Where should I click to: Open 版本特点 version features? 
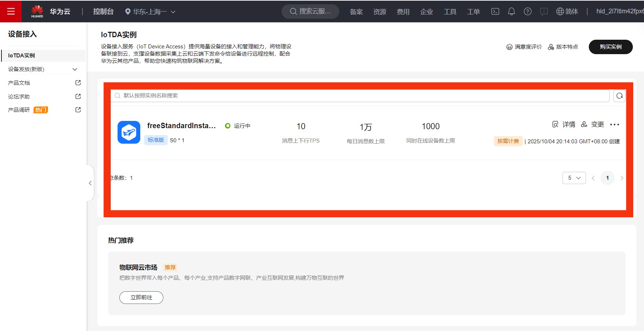point(563,47)
